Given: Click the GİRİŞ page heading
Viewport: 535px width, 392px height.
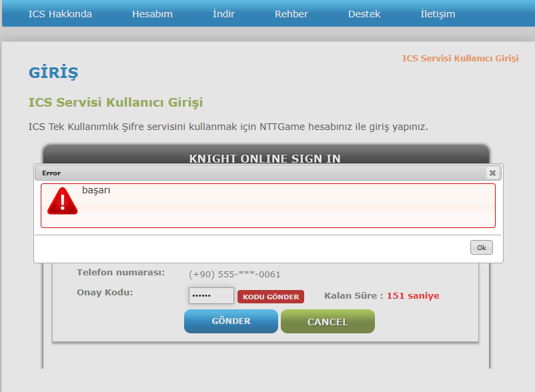Looking at the screenshot, I should coord(53,72).
